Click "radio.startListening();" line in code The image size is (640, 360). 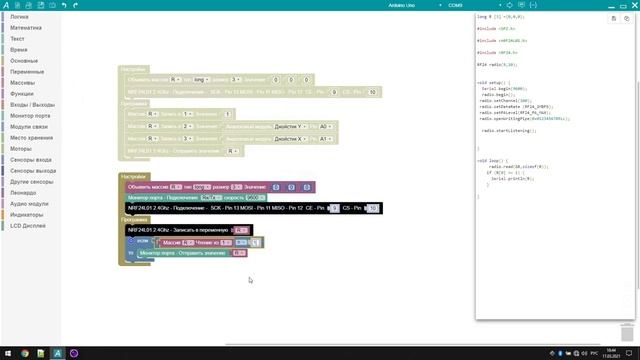click(x=509, y=131)
